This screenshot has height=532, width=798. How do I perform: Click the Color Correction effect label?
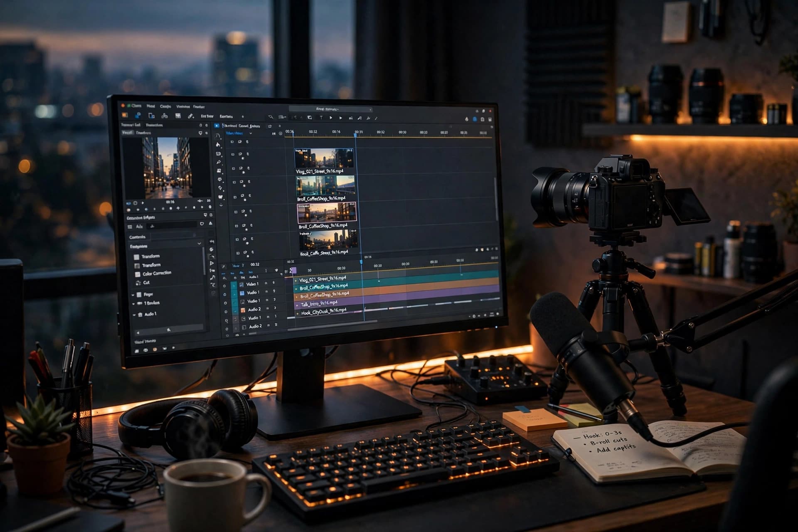(157, 273)
